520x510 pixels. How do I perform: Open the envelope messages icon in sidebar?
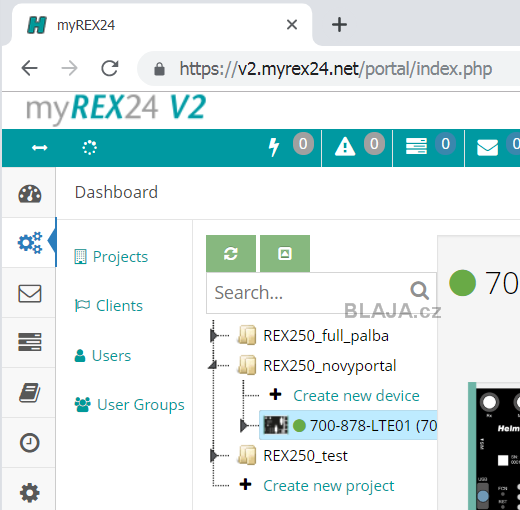coord(30,293)
